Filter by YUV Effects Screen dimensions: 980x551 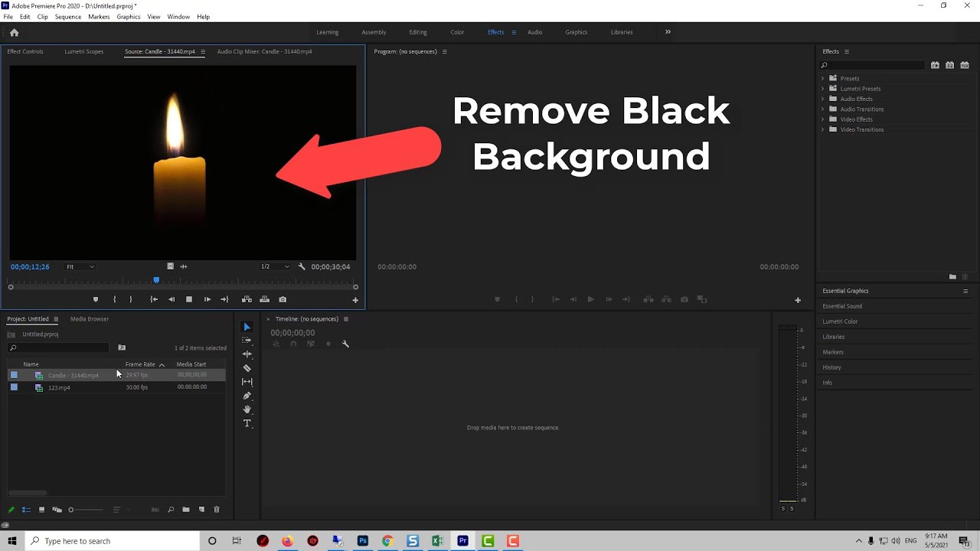tap(965, 65)
